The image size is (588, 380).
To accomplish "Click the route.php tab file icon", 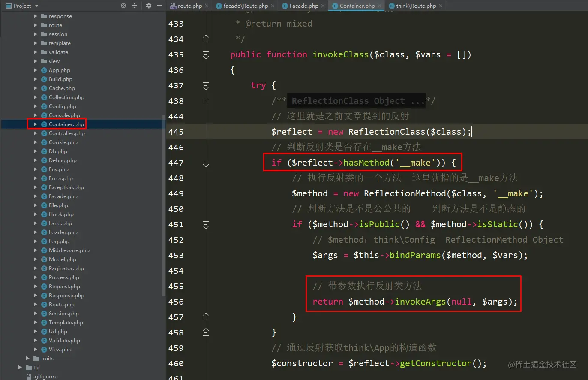I will point(173,6).
